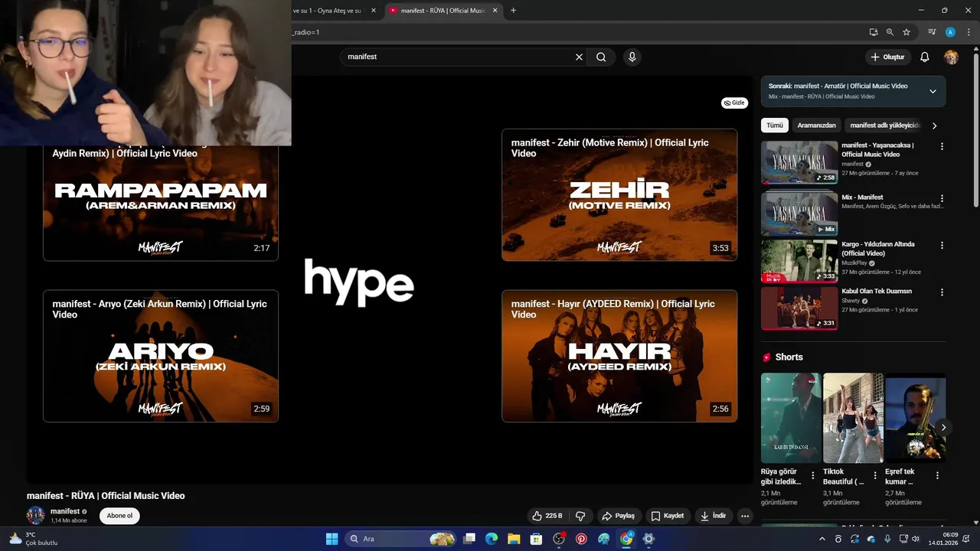Open Chrome three-dot menu
980x551 pixels.
[968, 32]
